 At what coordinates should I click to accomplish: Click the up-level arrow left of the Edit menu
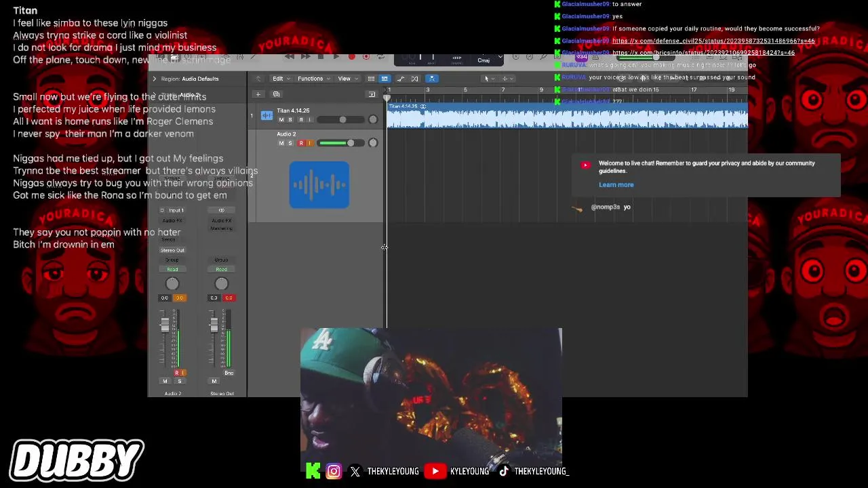258,79
